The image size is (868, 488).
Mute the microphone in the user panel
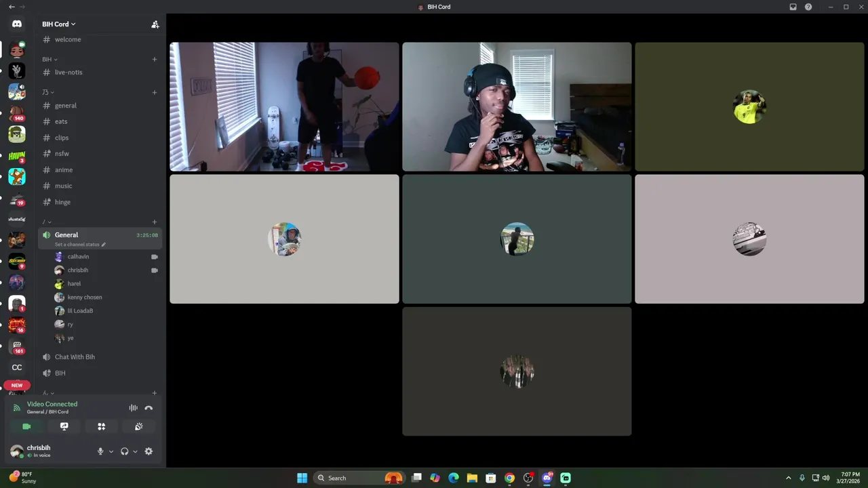pos(100,451)
